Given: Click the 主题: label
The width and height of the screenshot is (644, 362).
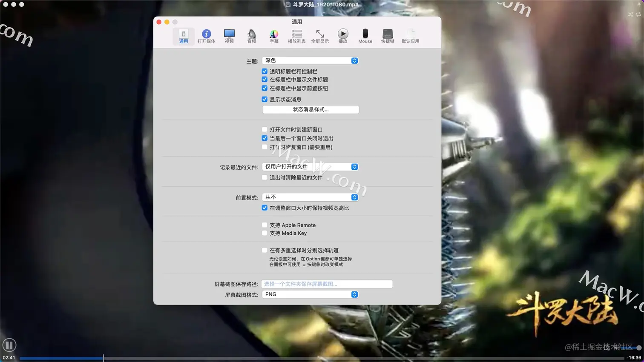Looking at the screenshot, I should click(252, 61).
